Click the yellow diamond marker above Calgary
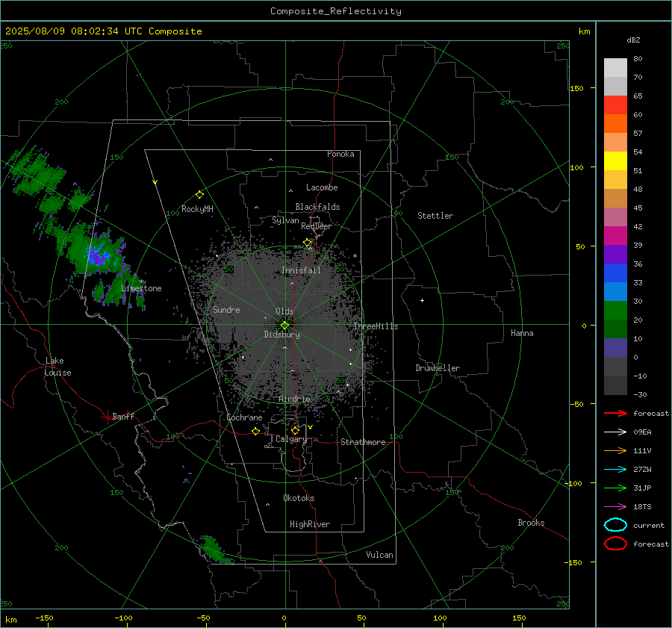 [x=295, y=430]
